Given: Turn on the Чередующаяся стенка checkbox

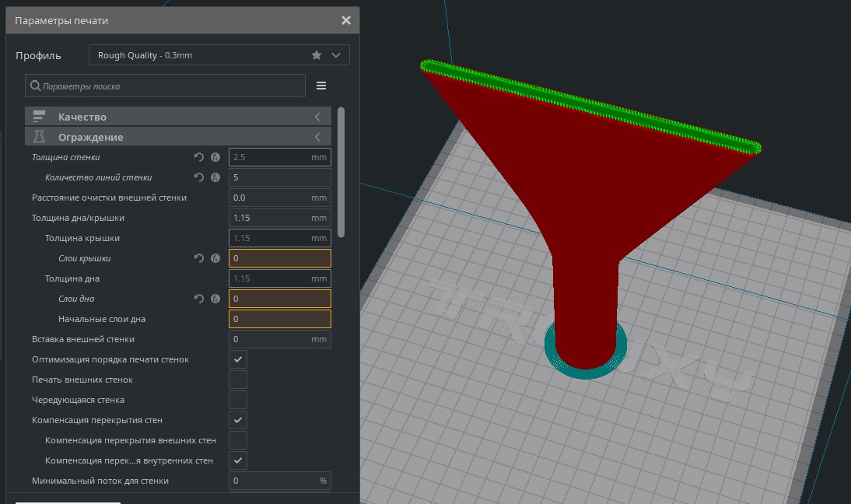Looking at the screenshot, I should tap(238, 400).
